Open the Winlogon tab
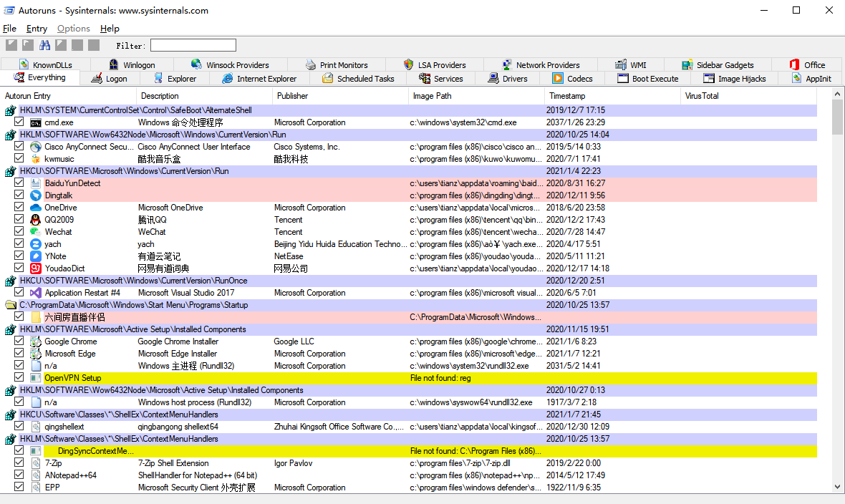Screen dimensions: 845x504 132,64
